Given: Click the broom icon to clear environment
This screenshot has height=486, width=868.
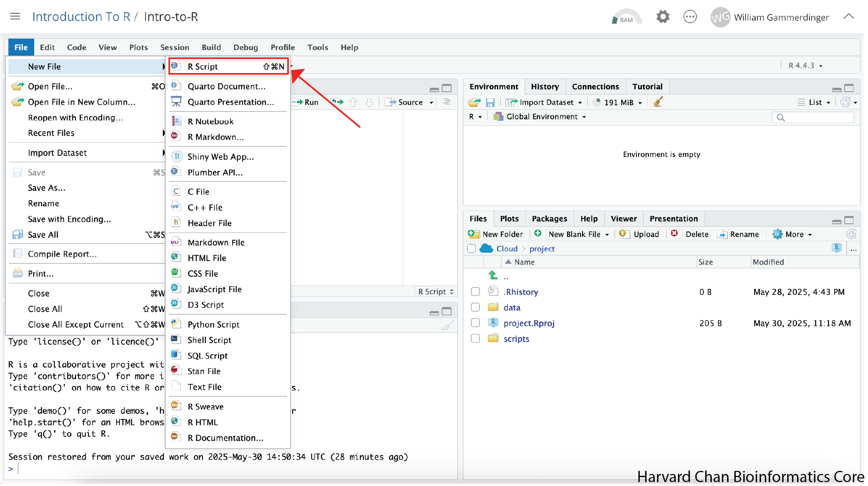Looking at the screenshot, I should pyautogui.click(x=657, y=102).
